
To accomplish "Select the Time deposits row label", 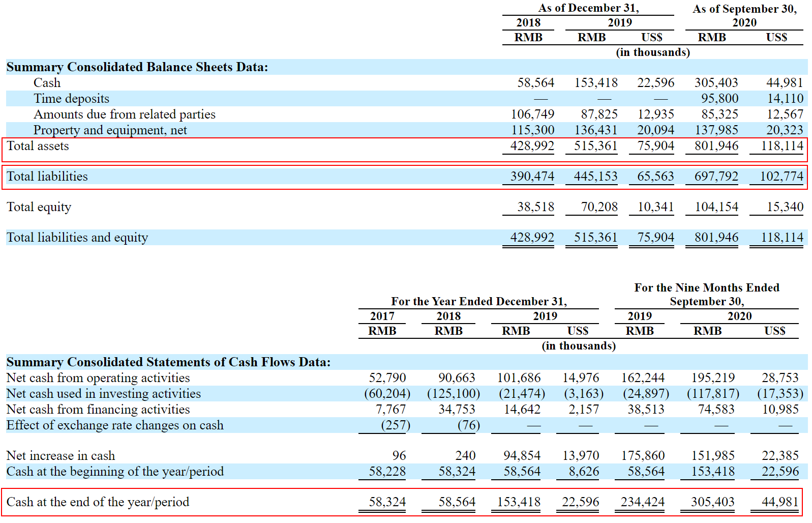I will (71, 99).
